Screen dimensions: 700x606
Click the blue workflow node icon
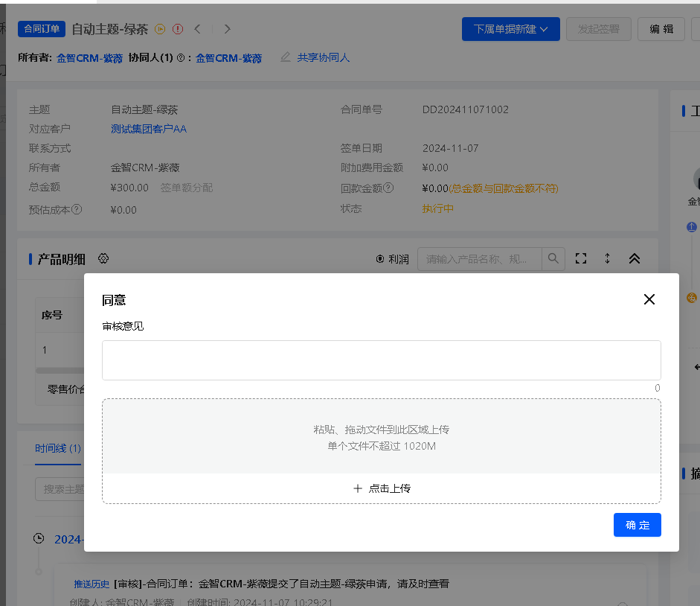tap(692, 227)
